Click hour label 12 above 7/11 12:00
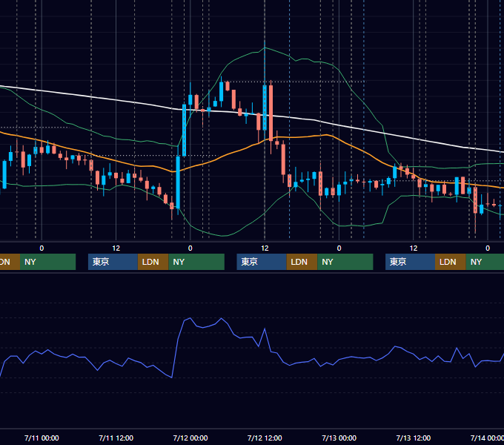The height and width of the screenshot is (445, 504). coord(116,248)
